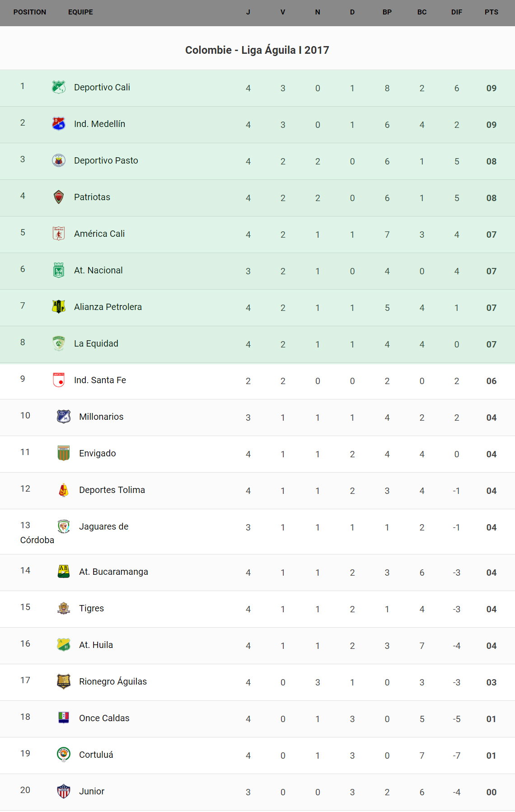Click the Ind. Medellín team crest

point(59,123)
